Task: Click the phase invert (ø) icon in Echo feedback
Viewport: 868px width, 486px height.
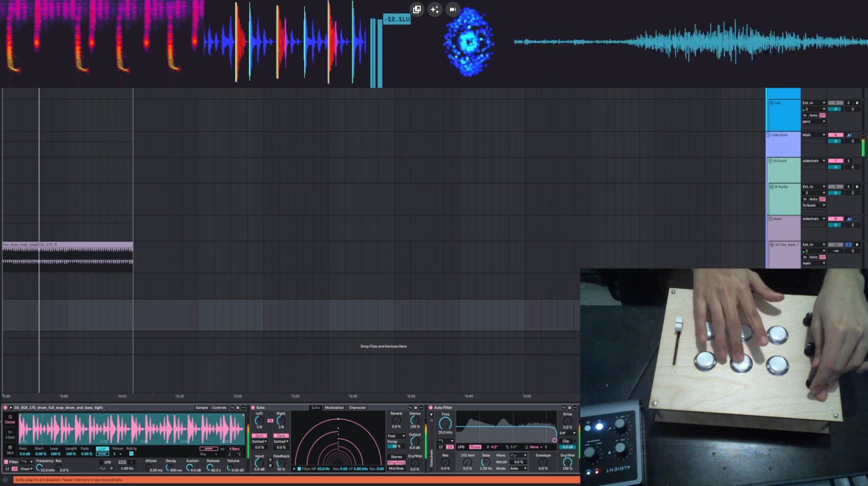Action: (270, 465)
